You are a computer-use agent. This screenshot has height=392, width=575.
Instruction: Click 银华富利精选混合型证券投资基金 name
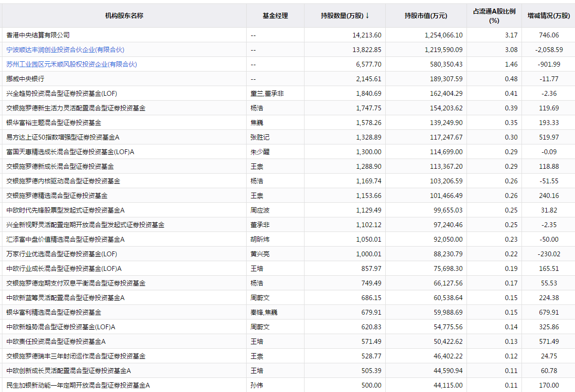coord(54,312)
